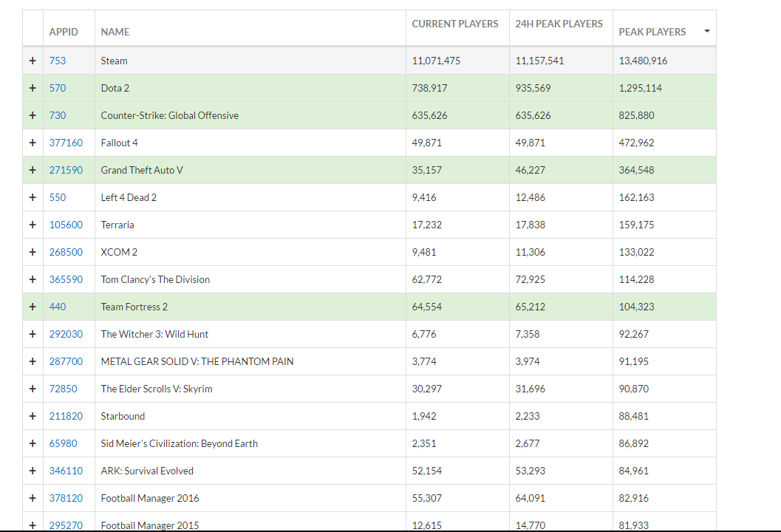
Task: Click plus icon beside Terraria
Action: pos(33,225)
